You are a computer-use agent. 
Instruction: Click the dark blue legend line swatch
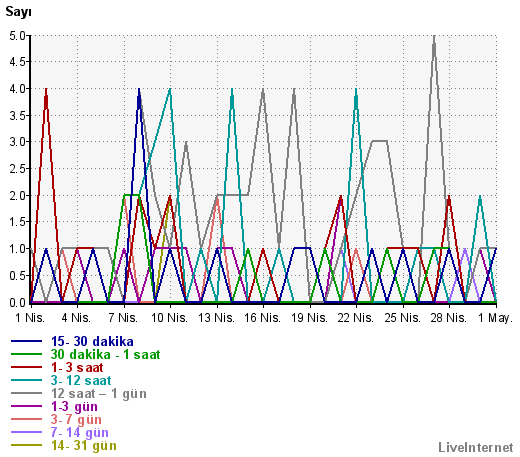point(26,341)
